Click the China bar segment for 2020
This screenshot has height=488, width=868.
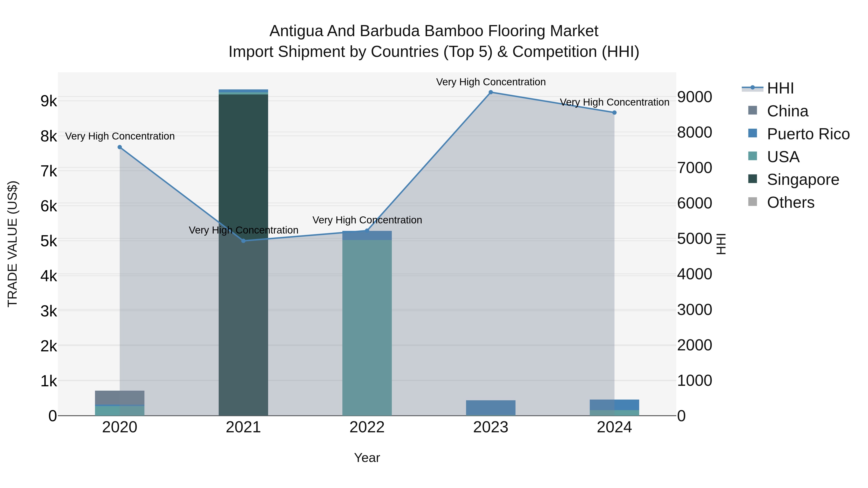pyautogui.click(x=120, y=397)
